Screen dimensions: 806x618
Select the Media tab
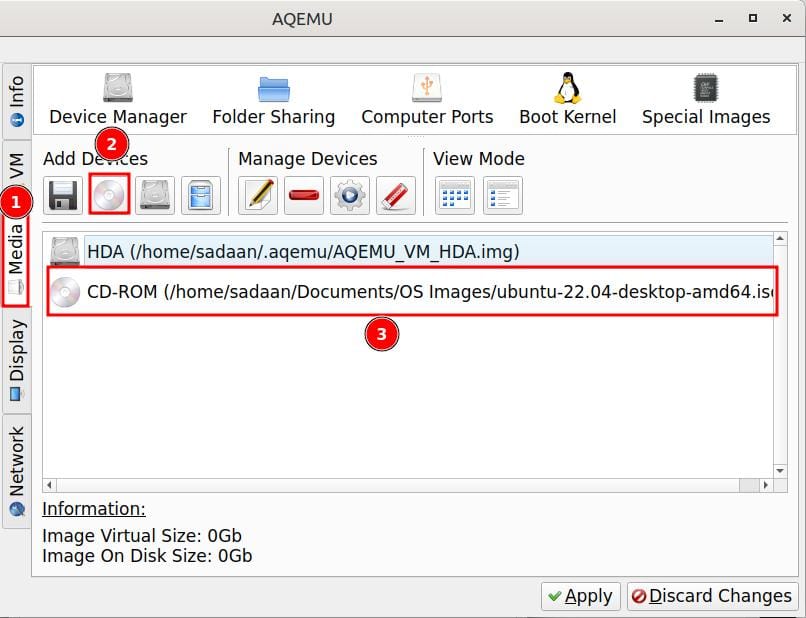pos(16,260)
